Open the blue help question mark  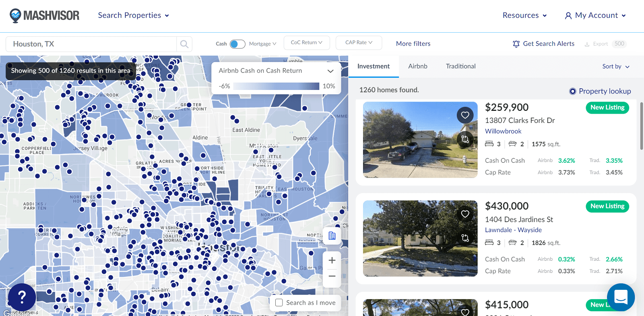point(22,297)
